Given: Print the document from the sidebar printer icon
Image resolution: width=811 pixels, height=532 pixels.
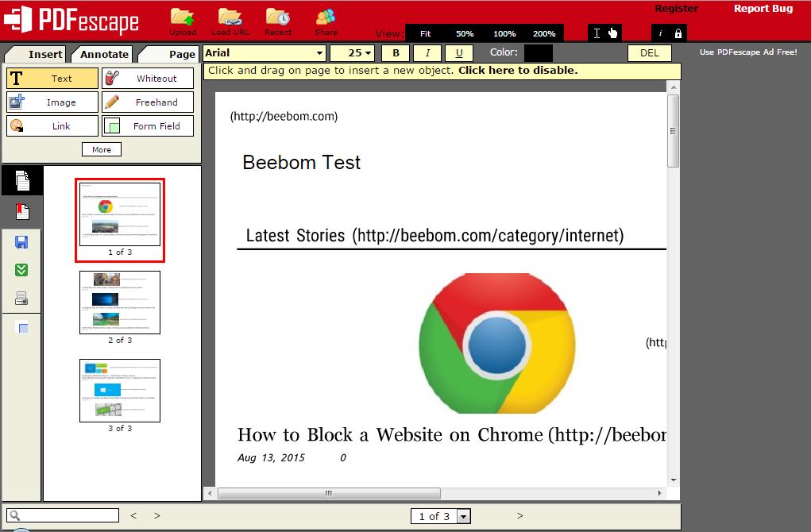Looking at the screenshot, I should (21, 298).
